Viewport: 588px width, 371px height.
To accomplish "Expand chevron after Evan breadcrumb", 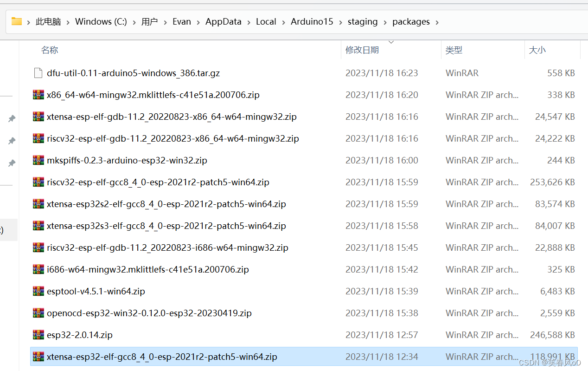I will (x=198, y=22).
